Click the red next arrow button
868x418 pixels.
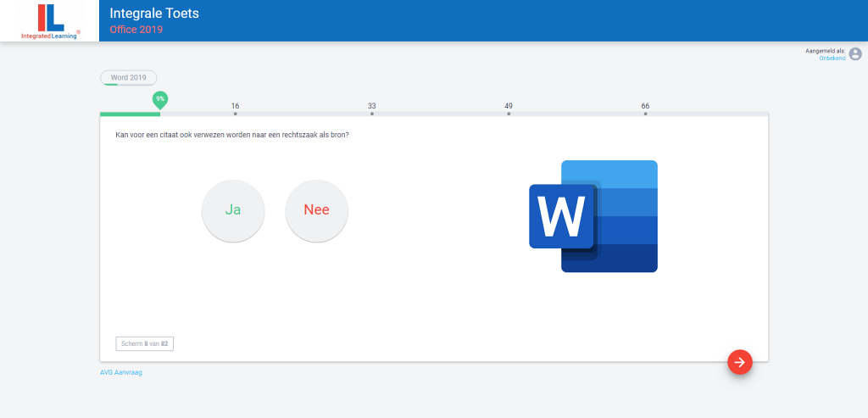click(x=739, y=362)
